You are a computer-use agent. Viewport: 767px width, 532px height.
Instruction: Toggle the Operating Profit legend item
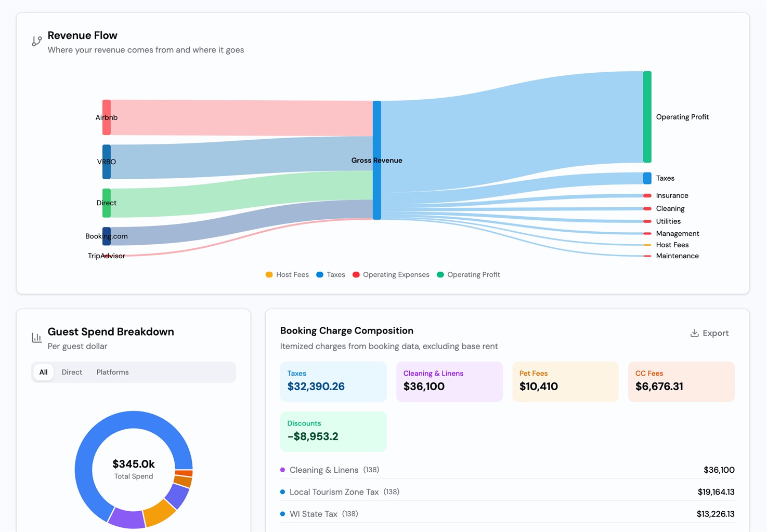pyautogui.click(x=469, y=275)
